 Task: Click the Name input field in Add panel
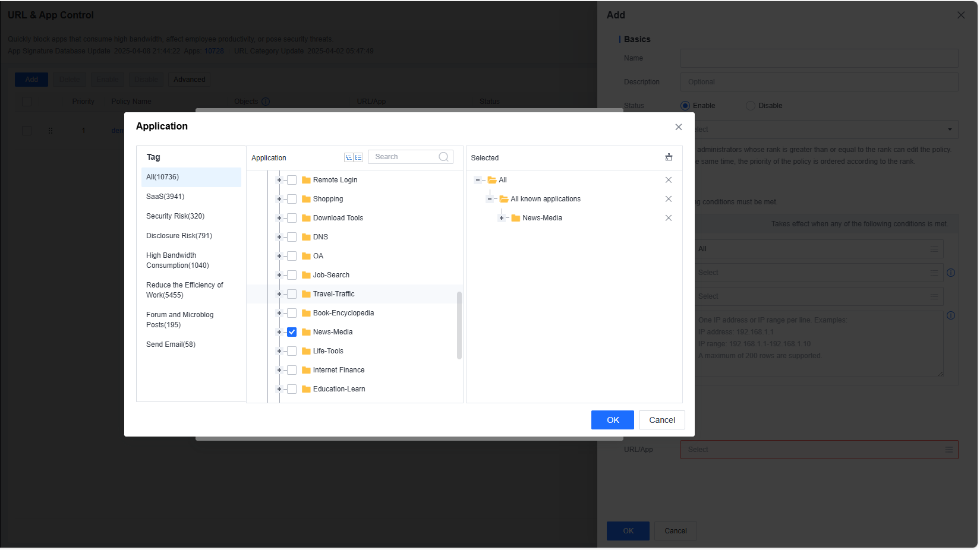click(819, 58)
